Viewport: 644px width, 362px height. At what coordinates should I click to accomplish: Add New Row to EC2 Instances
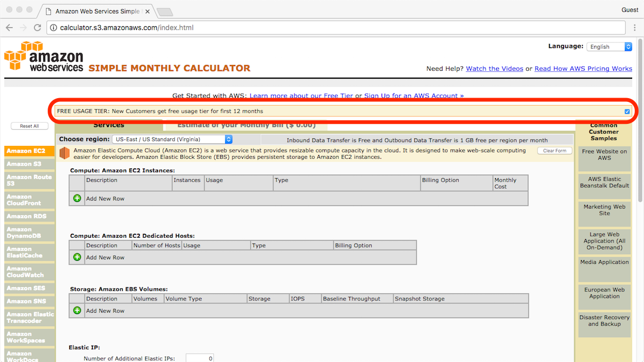(x=105, y=198)
